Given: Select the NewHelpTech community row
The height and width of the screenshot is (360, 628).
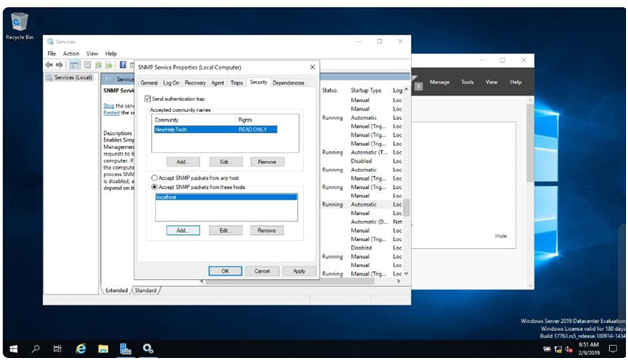Looking at the screenshot, I should [x=215, y=129].
